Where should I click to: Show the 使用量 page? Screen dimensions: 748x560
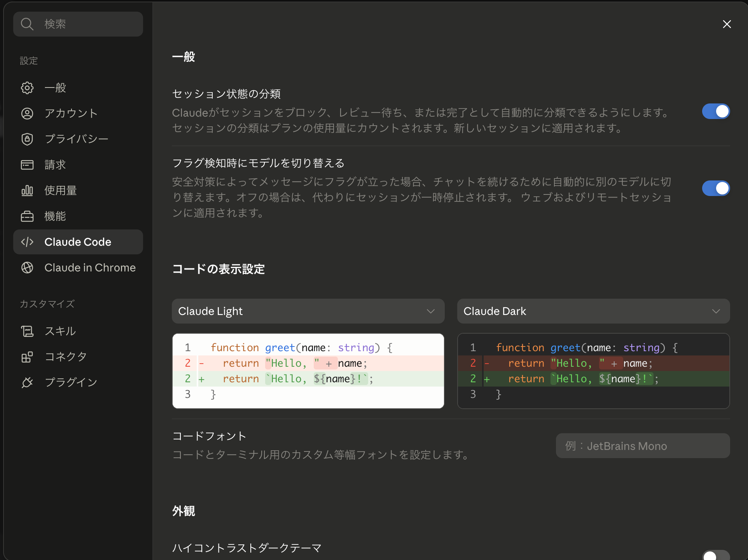78,191
